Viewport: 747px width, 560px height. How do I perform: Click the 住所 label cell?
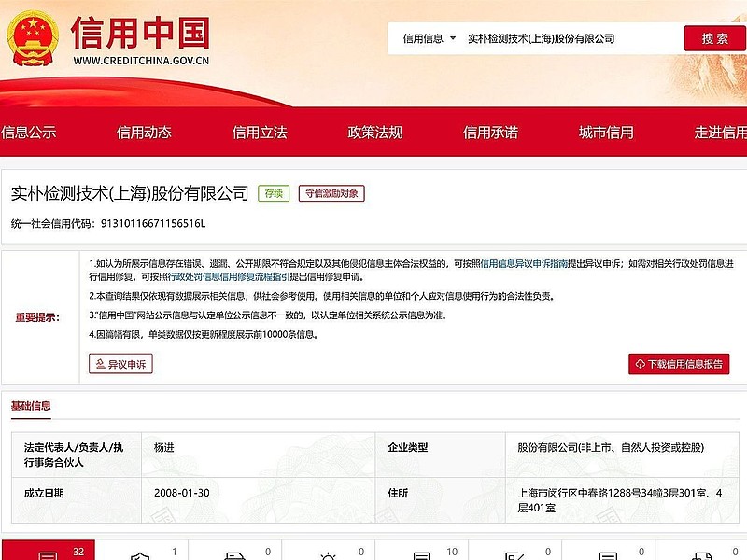click(x=440, y=500)
